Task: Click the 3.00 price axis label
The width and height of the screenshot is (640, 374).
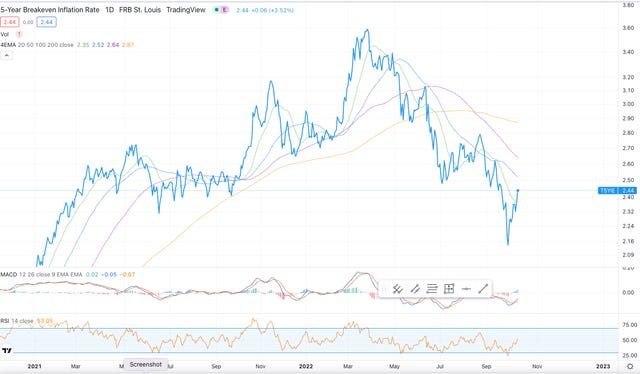Action: (x=628, y=104)
